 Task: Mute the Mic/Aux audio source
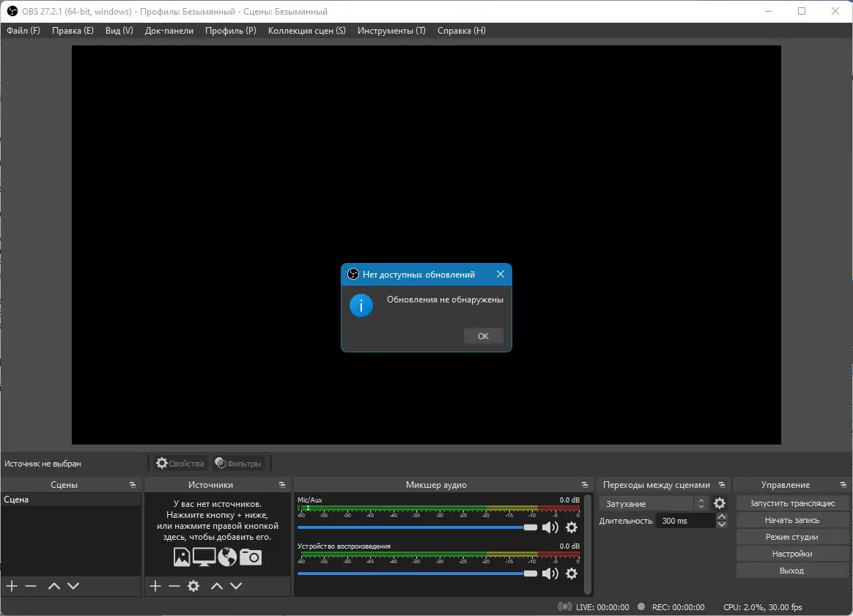550,527
